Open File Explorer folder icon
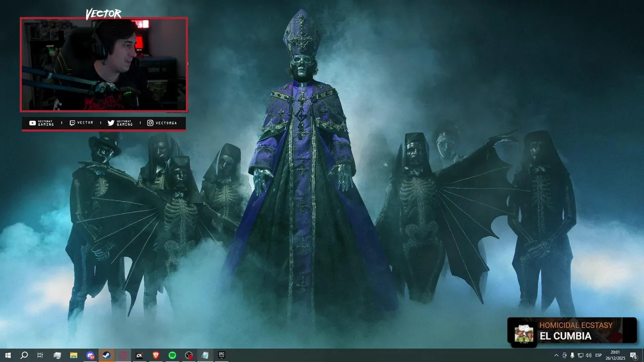644x362 pixels. (x=73, y=355)
